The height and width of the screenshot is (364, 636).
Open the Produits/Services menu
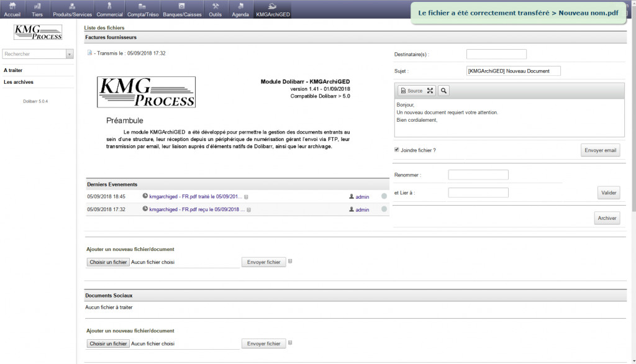72,9
